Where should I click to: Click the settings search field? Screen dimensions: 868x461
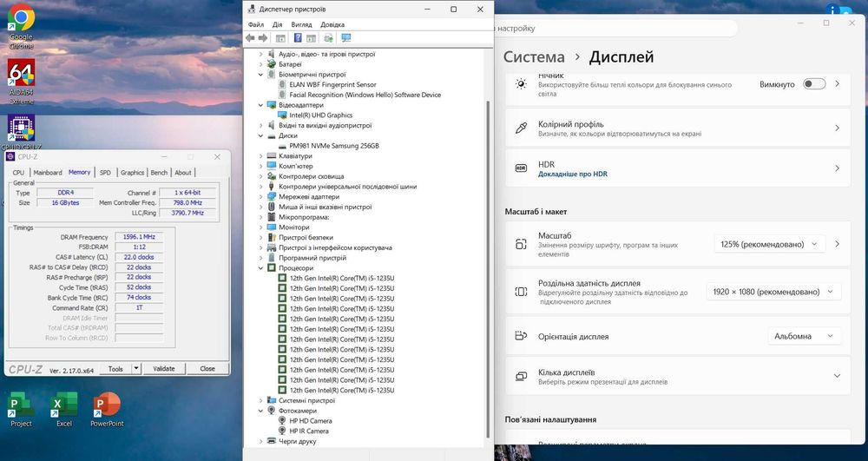click(x=615, y=29)
